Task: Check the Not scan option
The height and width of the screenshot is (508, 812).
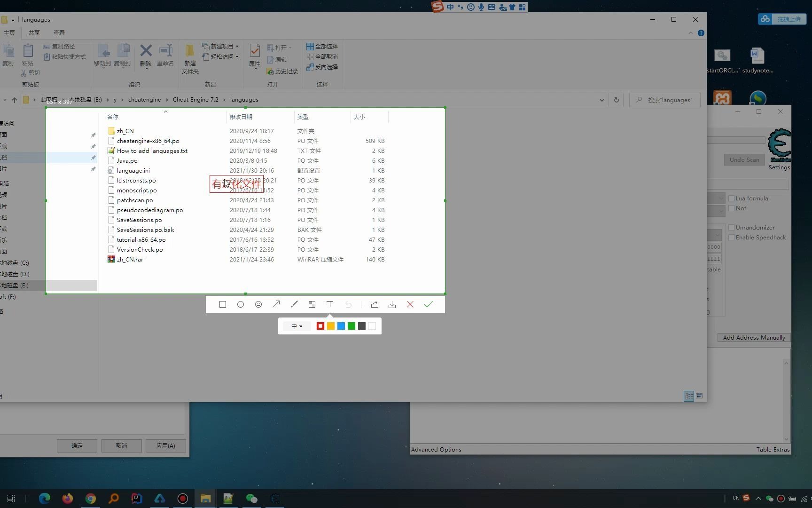Action: [x=731, y=208]
